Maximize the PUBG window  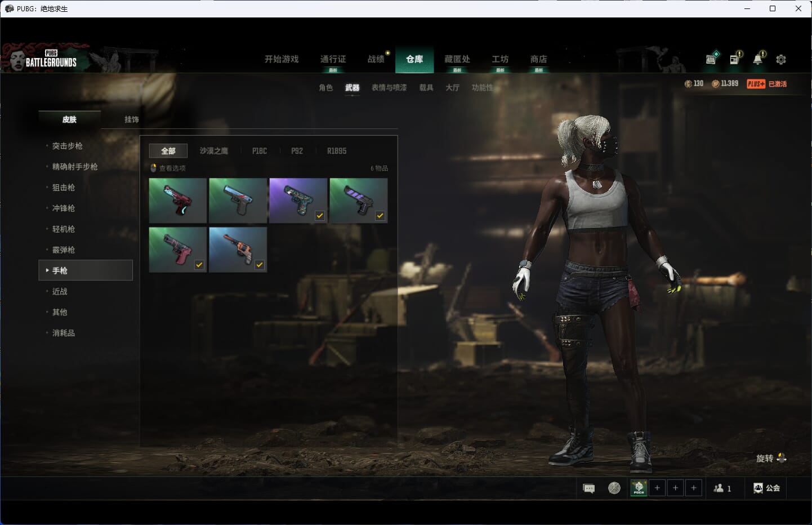point(773,8)
